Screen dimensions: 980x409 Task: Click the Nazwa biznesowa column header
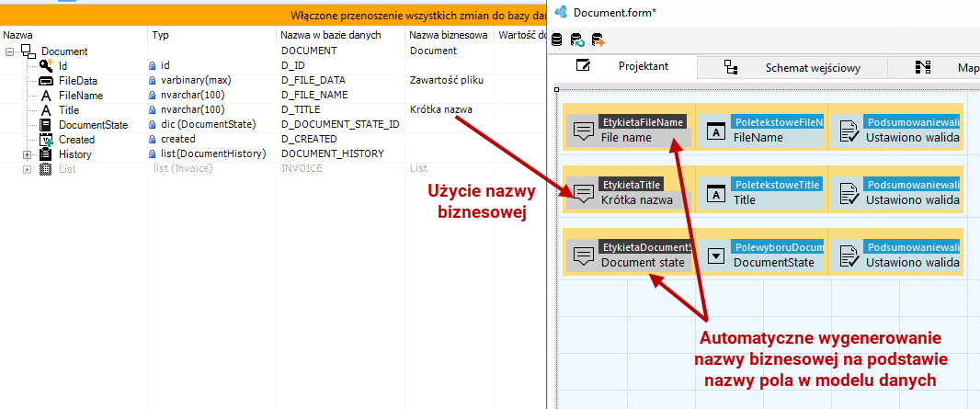coord(450,35)
